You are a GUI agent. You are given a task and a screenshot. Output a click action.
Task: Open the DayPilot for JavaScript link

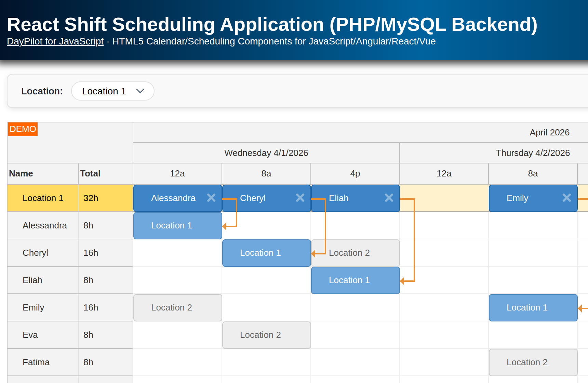pos(55,41)
